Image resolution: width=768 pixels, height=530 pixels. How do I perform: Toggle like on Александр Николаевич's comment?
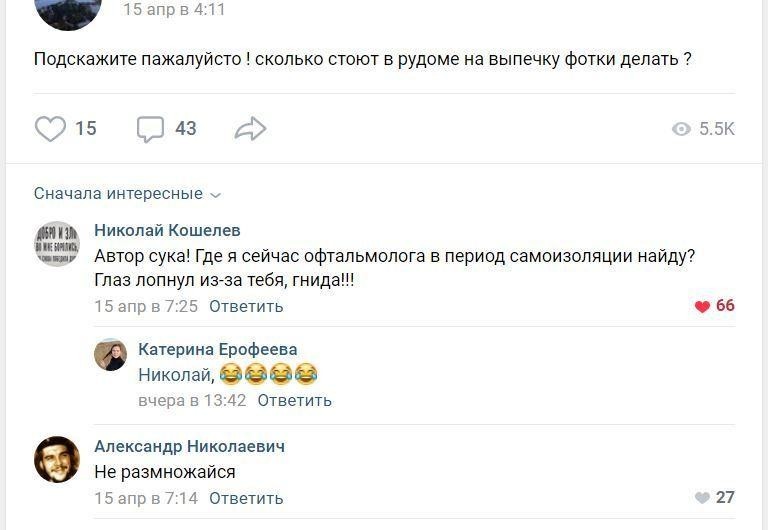(702, 498)
